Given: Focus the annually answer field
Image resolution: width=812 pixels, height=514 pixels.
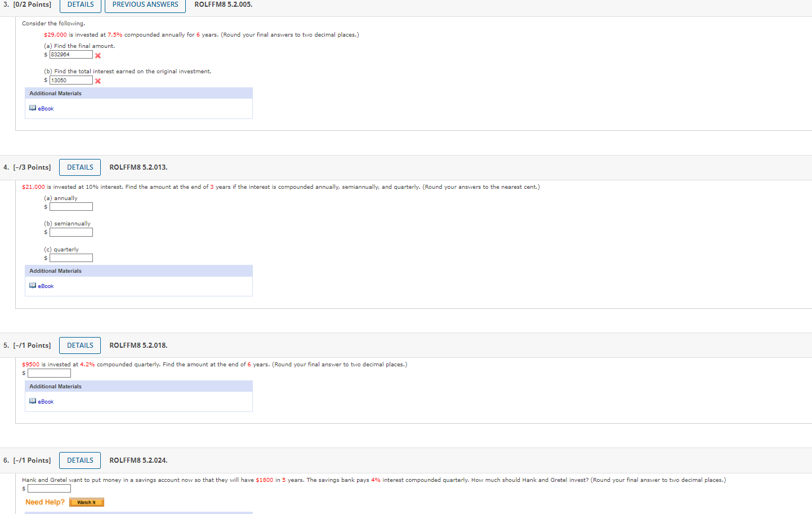Looking at the screenshot, I should [x=71, y=207].
